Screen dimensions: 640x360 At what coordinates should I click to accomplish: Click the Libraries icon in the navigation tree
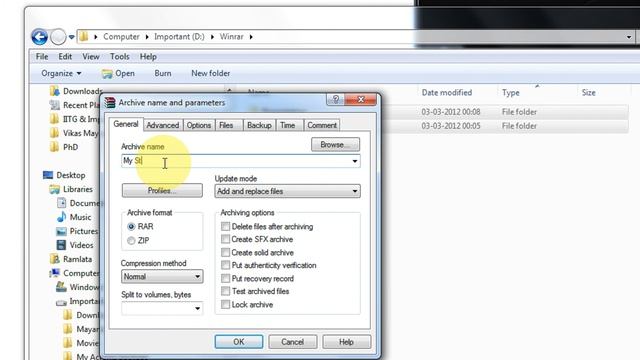[55, 189]
